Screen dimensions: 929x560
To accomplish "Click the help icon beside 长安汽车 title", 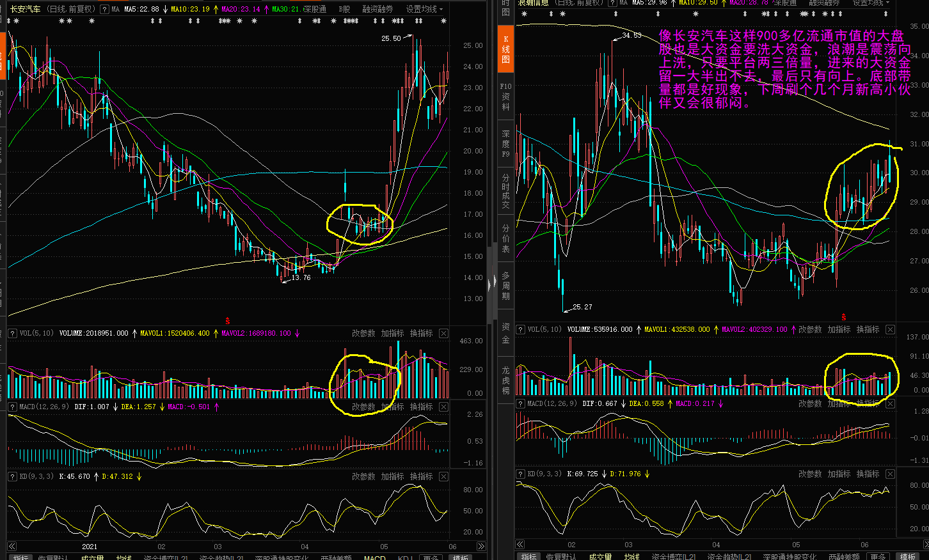I will click(x=105, y=10).
